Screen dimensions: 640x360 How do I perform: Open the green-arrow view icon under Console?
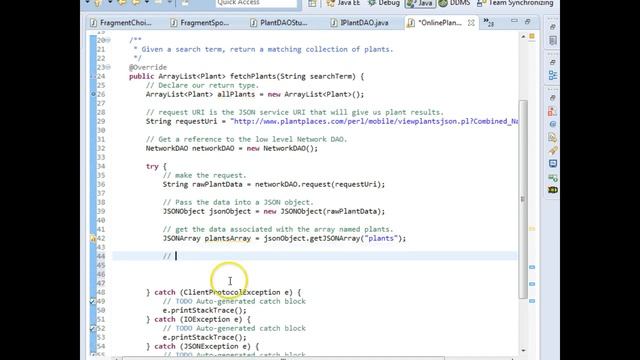click(553, 177)
